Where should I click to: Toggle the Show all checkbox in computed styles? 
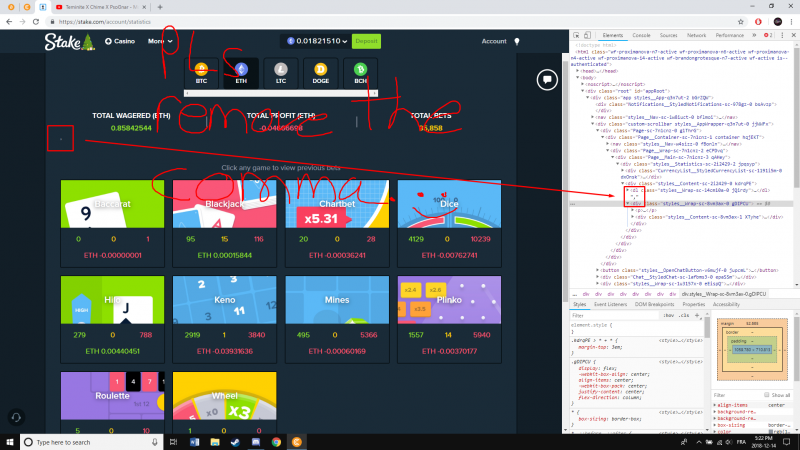pyautogui.click(x=766, y=395)
